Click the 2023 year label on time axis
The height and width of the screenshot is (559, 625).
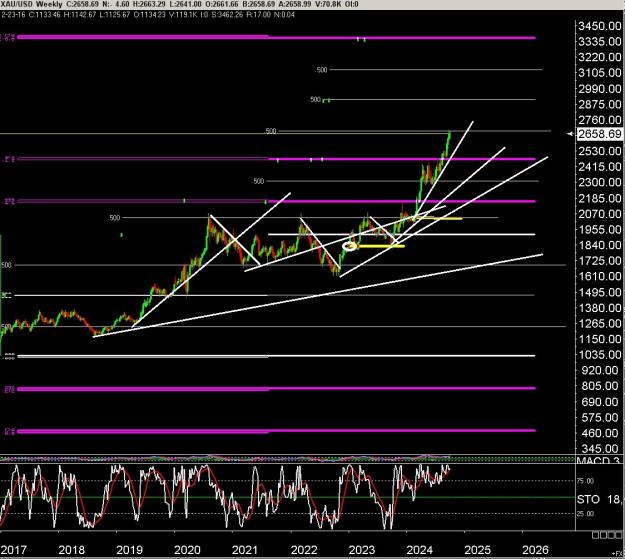pos(362,550)
